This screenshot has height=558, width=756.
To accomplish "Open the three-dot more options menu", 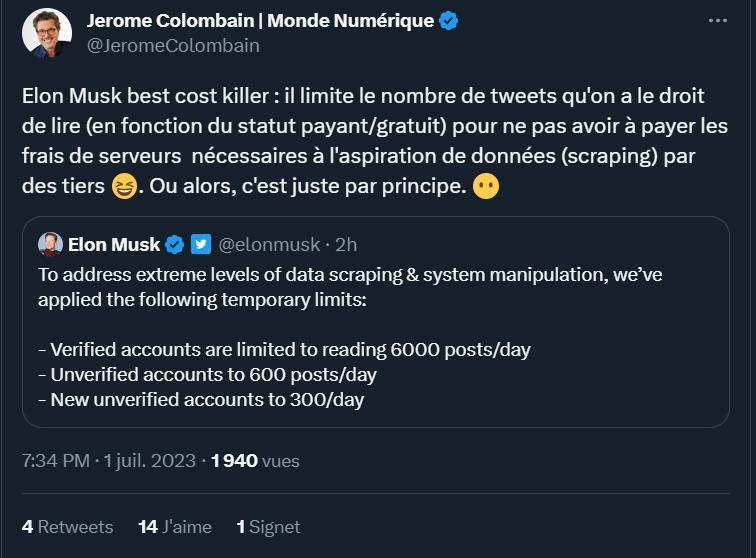I will point(719,20).
